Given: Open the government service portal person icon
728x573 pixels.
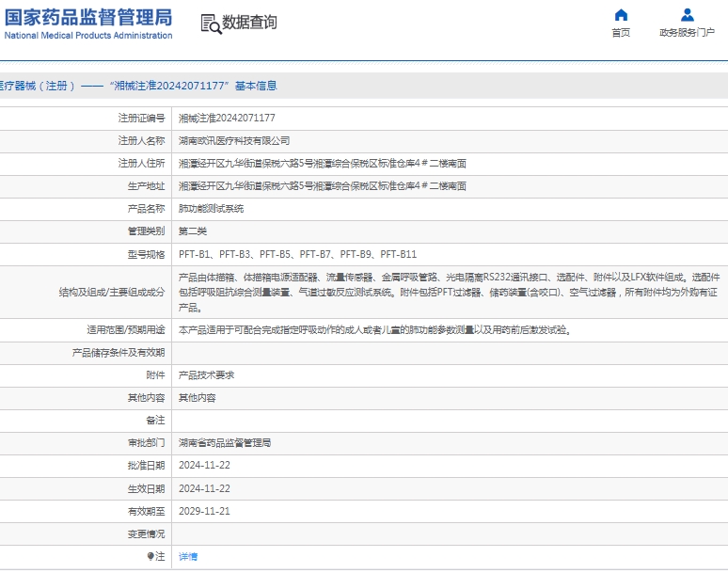Looking at the screenshot, I should tap(688, 15).
